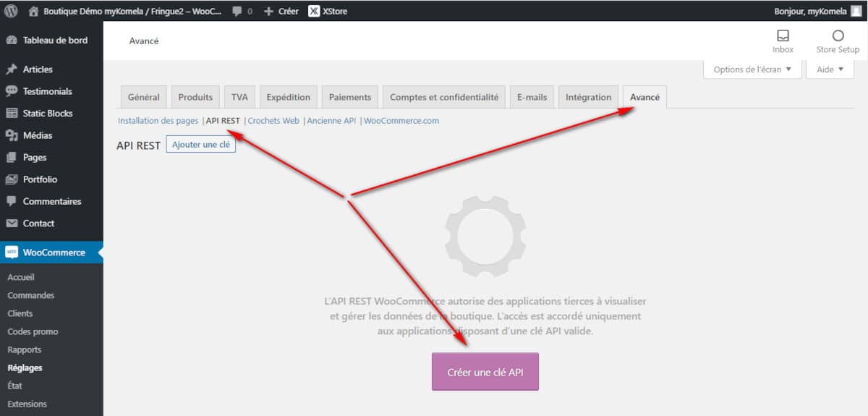
Task: Click the WordPress logo icon
Action: 11,11
